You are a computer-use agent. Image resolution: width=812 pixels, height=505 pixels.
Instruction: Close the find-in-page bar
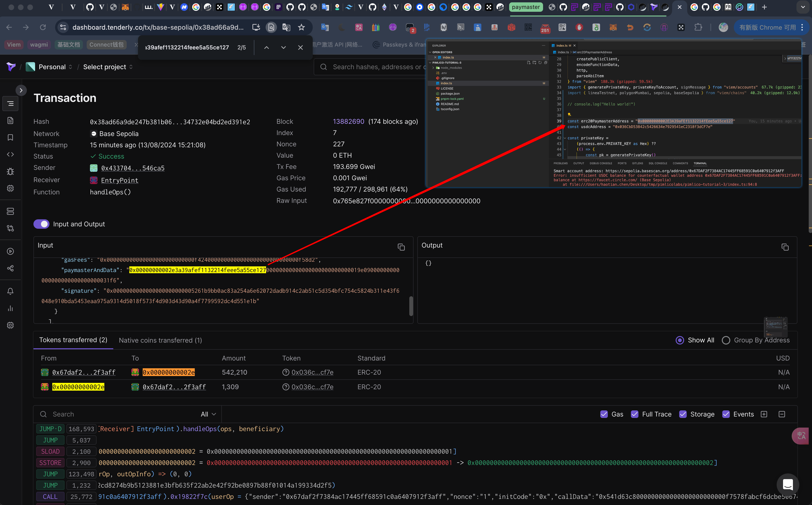point(300,48)
